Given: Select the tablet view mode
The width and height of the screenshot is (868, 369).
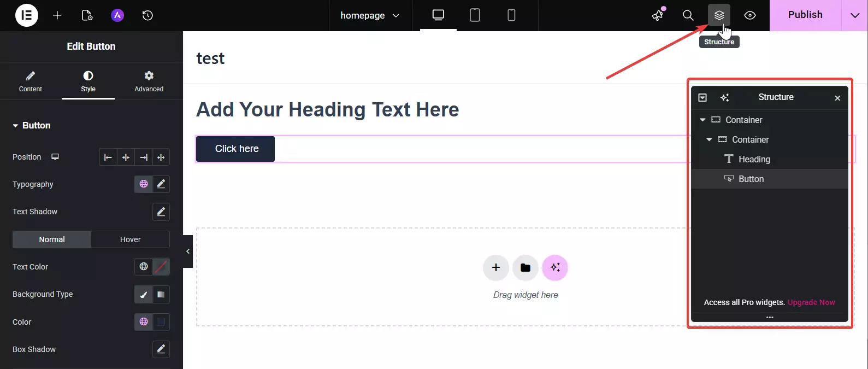Looking at the screenshot, I should [x=475, y=15].
